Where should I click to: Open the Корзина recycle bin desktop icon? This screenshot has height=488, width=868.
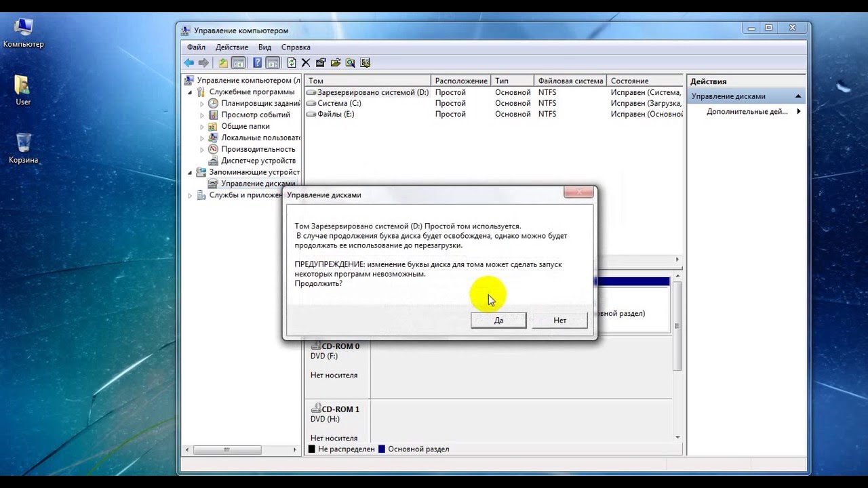click(x=23, y=142)
